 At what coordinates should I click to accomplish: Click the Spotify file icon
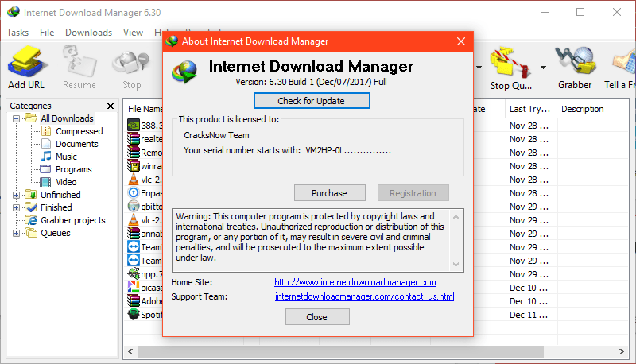point(134,314)
